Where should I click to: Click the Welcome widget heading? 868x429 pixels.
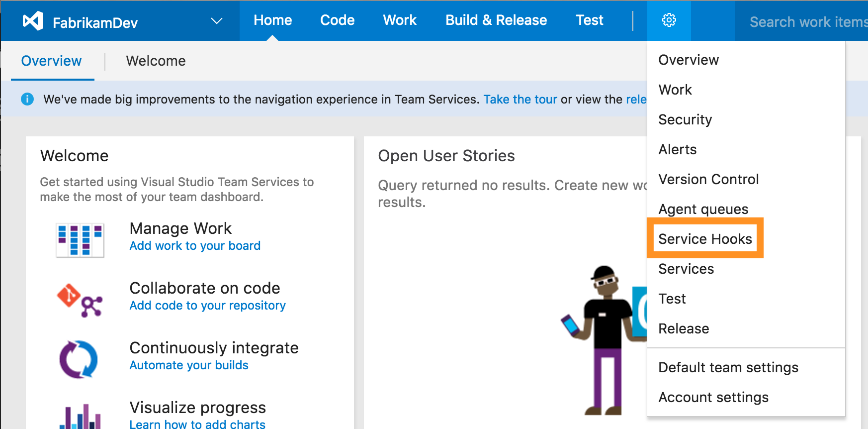[74, 156]
